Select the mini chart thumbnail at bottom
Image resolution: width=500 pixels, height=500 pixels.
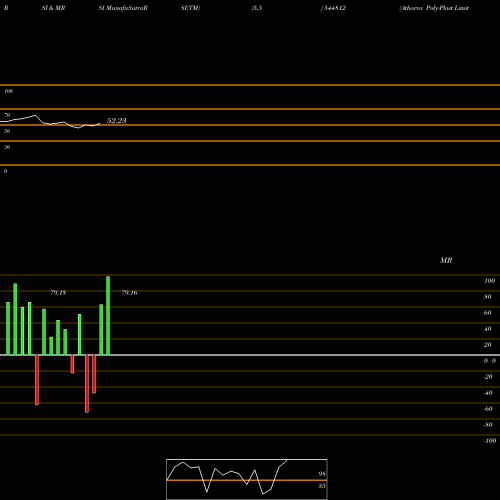point(247,479)
